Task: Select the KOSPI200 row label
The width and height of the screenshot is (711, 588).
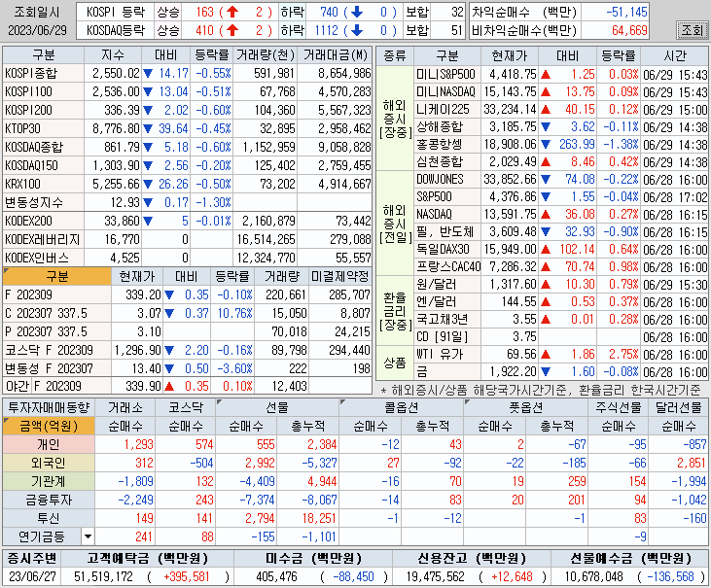Action: tap(43, 111)
